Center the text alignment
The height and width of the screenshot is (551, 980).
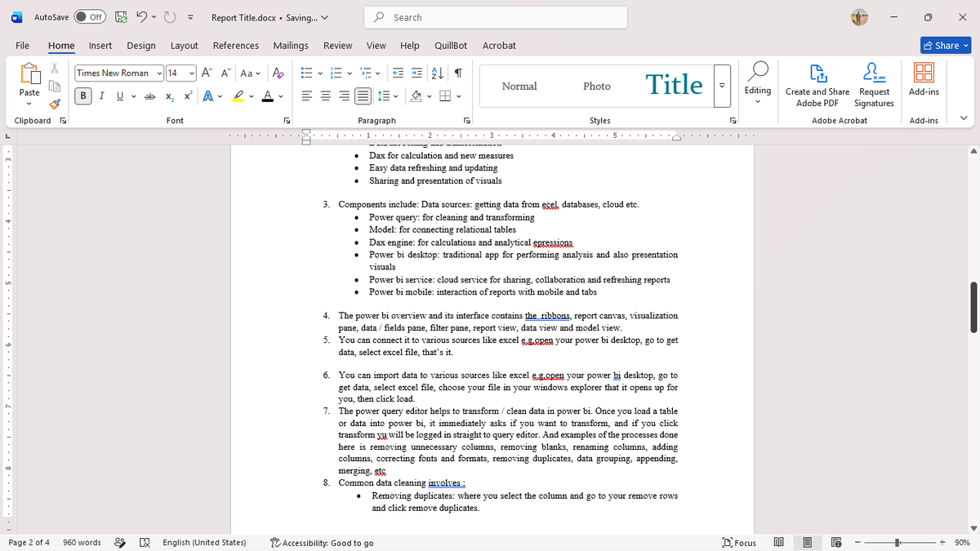(324, 96)
